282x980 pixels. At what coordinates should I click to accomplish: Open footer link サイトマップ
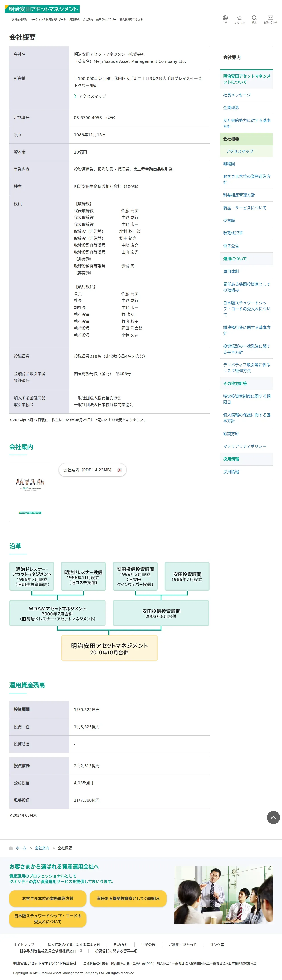[23, 945]
